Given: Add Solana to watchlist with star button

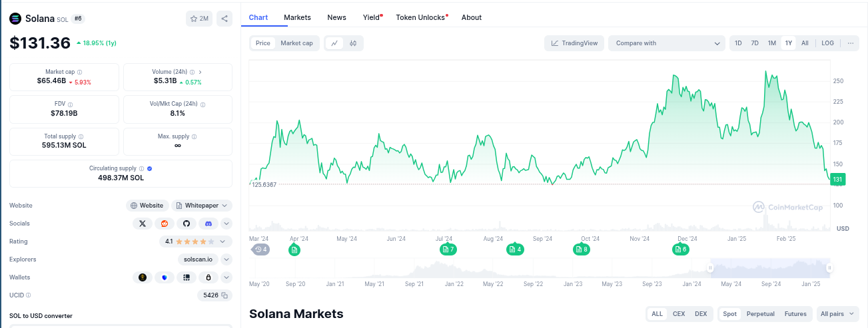Looking at the screenshot, I should click(199, 19).
